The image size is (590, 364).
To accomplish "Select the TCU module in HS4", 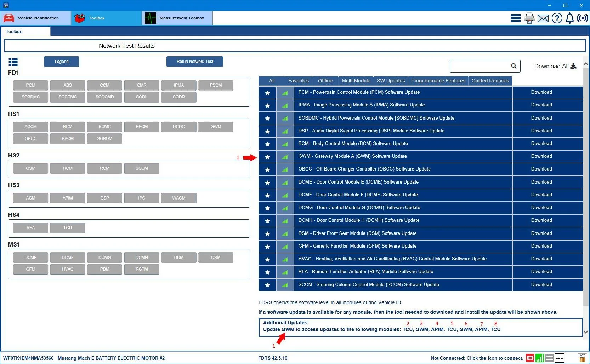I will [x=68, y=228].
